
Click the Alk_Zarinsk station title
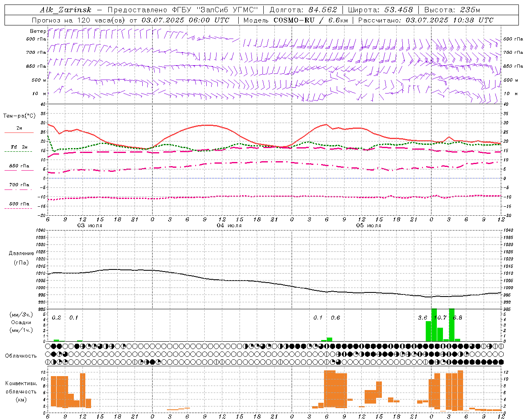pos(66,10)
